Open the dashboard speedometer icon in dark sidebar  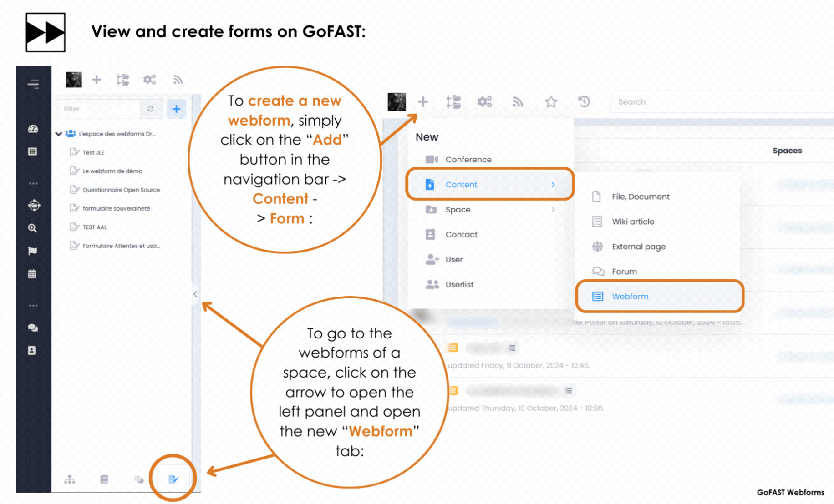pos(33,129)
